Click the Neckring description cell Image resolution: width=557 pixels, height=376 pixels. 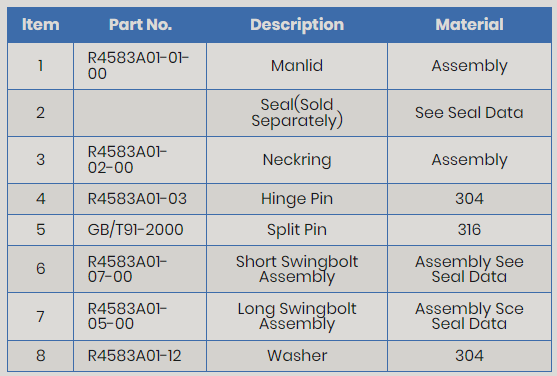coord(297,160)
